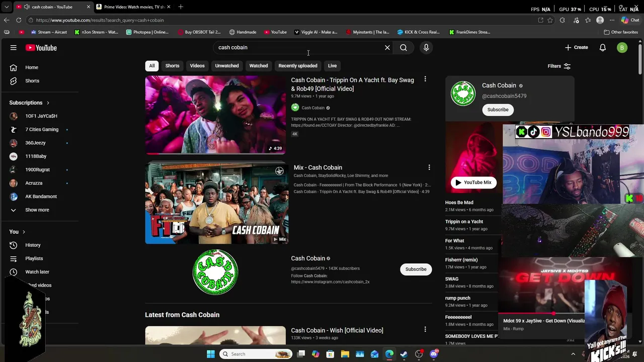Image resolution: width=644 pixels, height=362 pixels.
Task: Open the account avatar menu
Action: 622,48
